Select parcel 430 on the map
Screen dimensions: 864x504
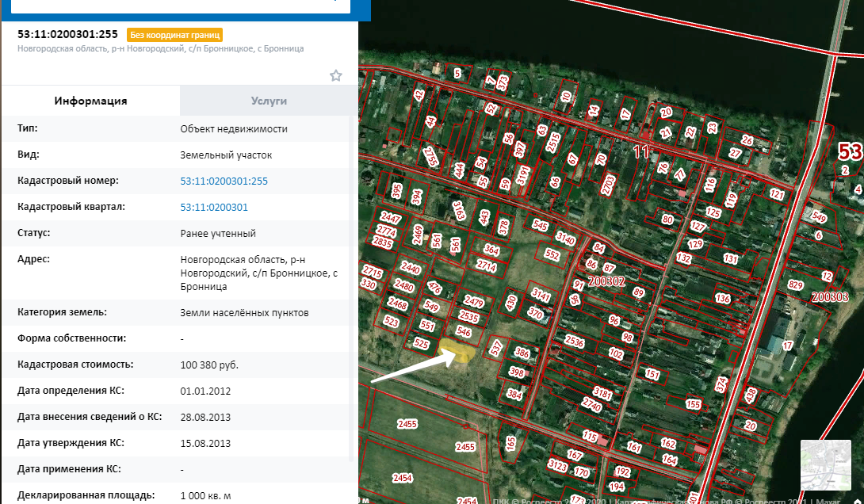click(x=511, y=302)
